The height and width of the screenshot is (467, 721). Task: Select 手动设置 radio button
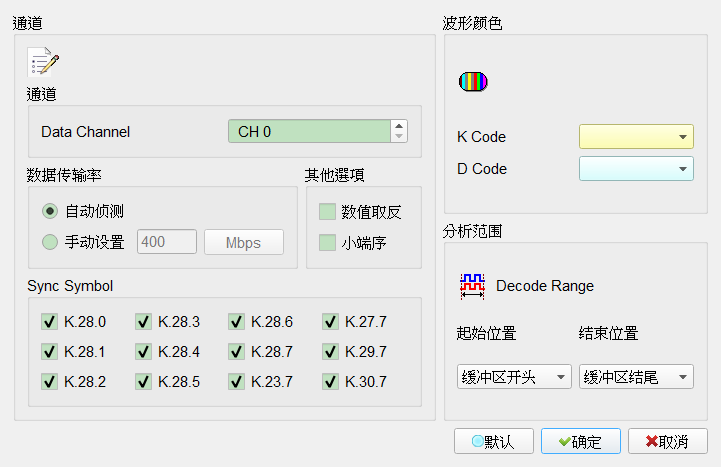(x=50, y=242)
